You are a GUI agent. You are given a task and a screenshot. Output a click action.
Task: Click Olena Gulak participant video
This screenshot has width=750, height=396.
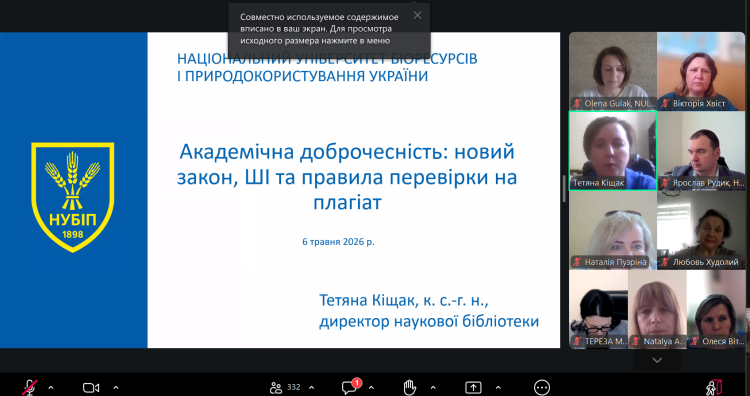613,71
